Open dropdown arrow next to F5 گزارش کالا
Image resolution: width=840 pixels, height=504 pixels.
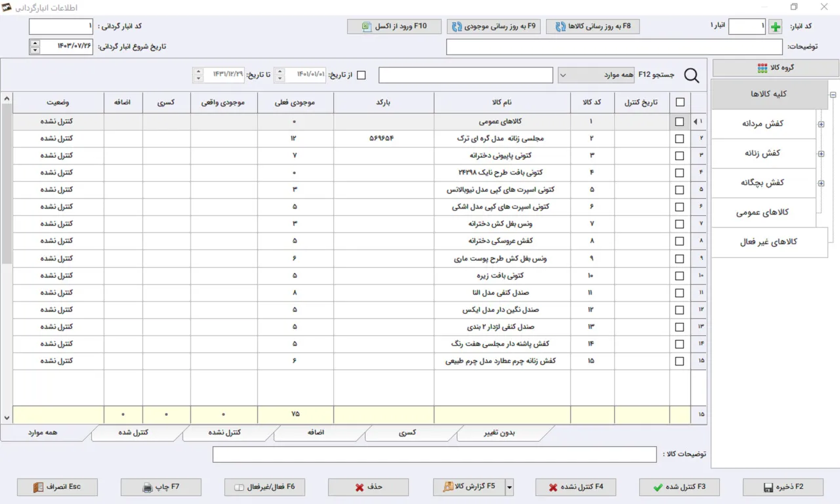click(509, 487)
